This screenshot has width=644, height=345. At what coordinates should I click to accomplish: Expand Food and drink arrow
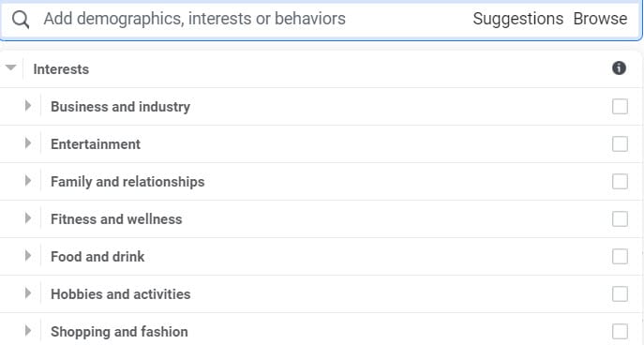28,256
